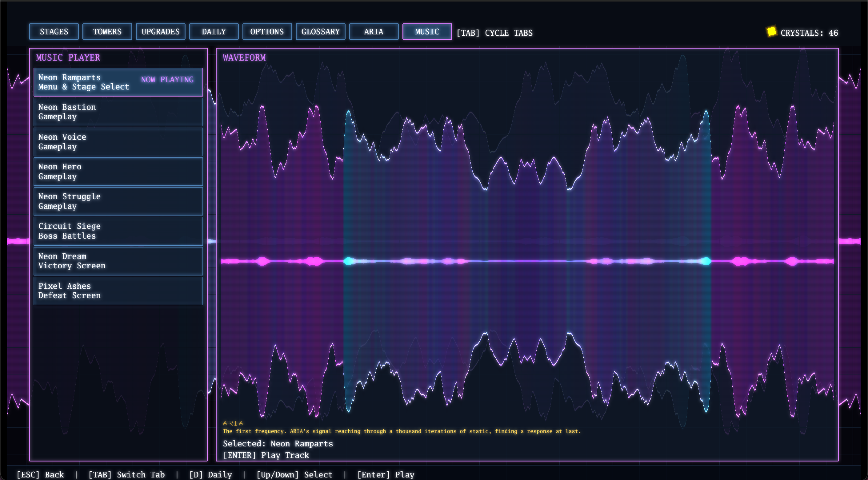Viewport: 868px width, 480px height.
Task: Select the Neon Ramparts track
Action: point(118,82)
